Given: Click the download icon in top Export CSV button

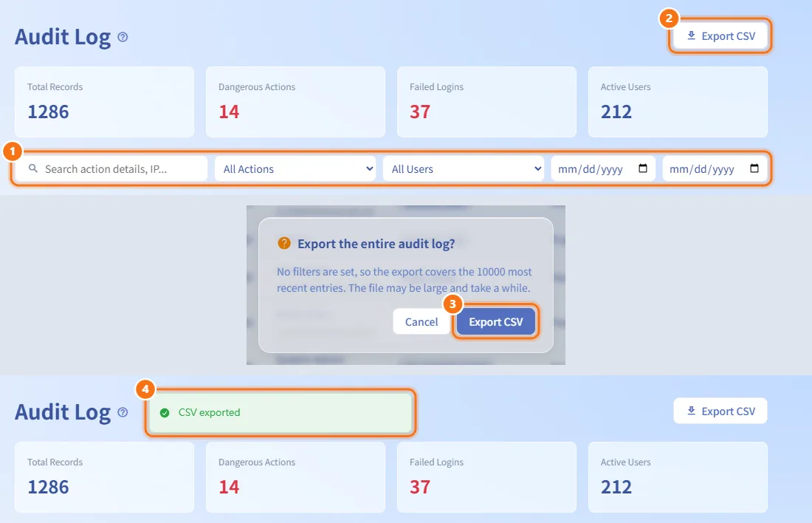Looking at the screenshot, I should point(691,35).
